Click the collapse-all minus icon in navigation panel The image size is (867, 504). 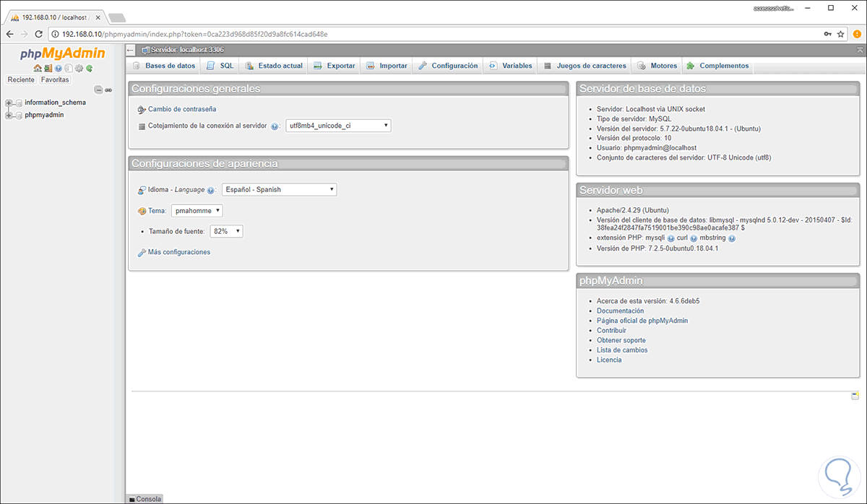(x=98, y=90)
